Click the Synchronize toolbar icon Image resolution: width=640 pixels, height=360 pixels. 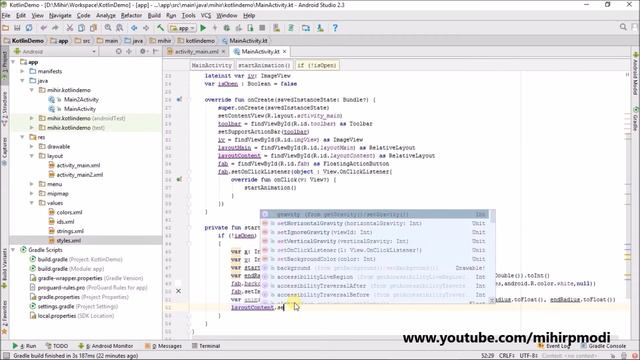click(x=29, y=28)
